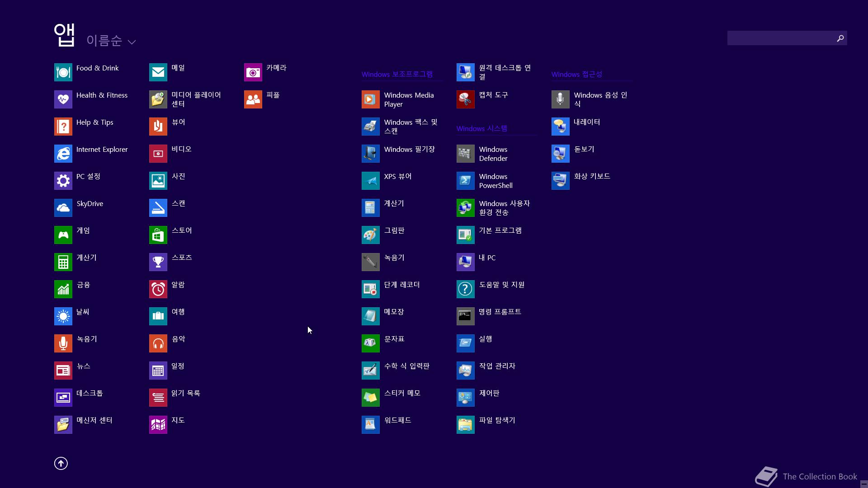
Task: Click the 스티커 메모 label
Action: coord(402,393)
